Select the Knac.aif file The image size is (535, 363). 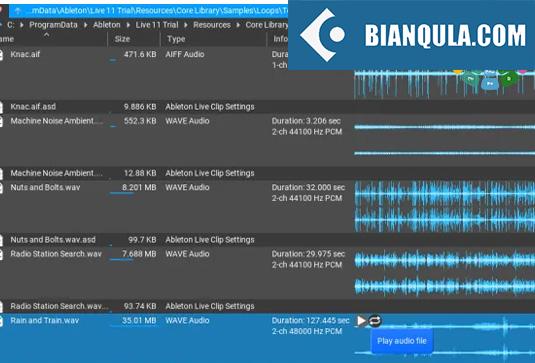(x=25, y=54)
